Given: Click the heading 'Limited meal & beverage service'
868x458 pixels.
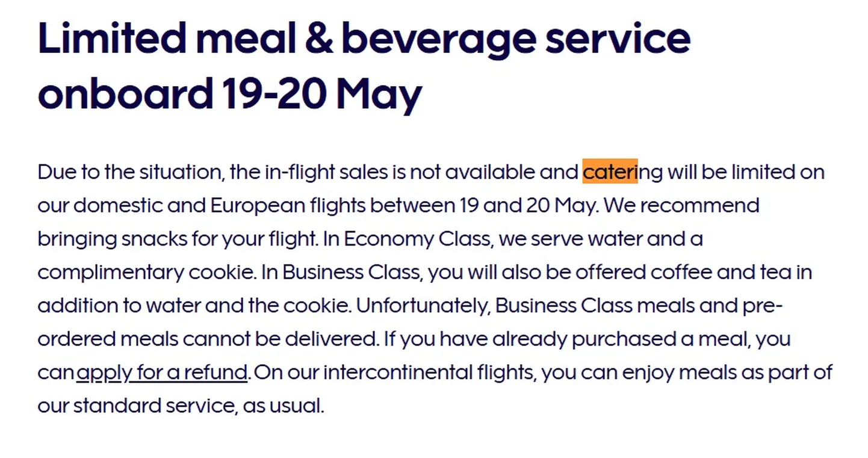Looking at the screenshot, I should click(x=364, y=37).
